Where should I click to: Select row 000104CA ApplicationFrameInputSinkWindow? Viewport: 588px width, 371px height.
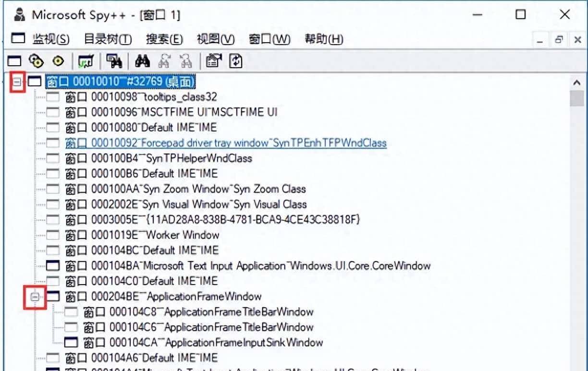click(203, 343)
